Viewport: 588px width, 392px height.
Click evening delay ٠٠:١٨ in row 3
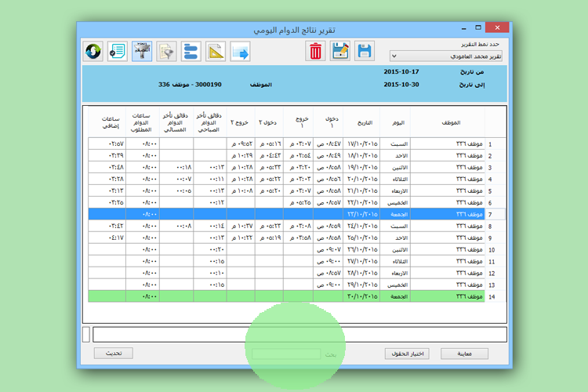tap(176, 168)
